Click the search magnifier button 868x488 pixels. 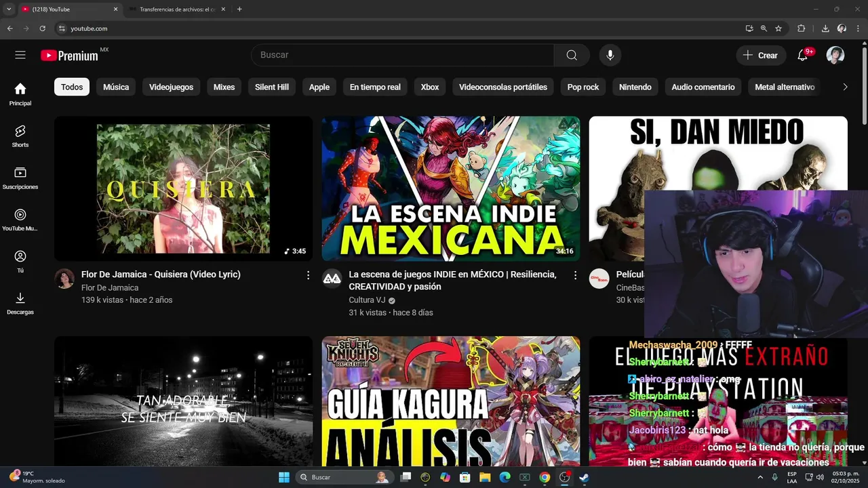(x=572, y=55)
